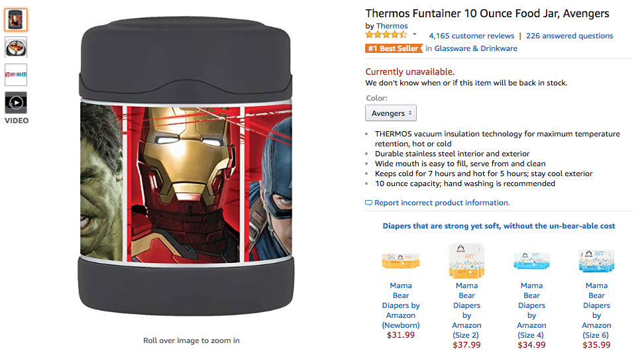Show the open food jar thumbnail image
Screen dimensions: 644x357
point(16,47)
